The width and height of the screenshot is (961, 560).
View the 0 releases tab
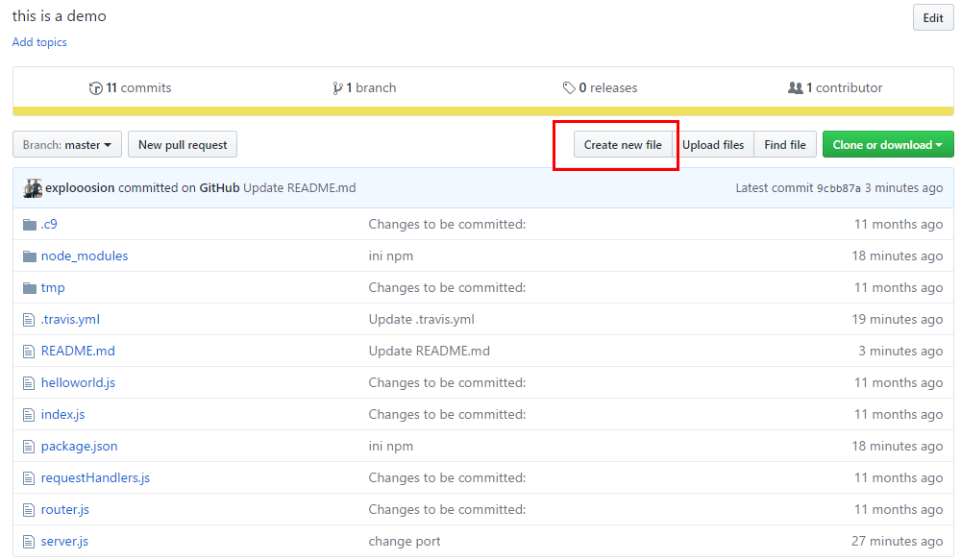(600, 88)
